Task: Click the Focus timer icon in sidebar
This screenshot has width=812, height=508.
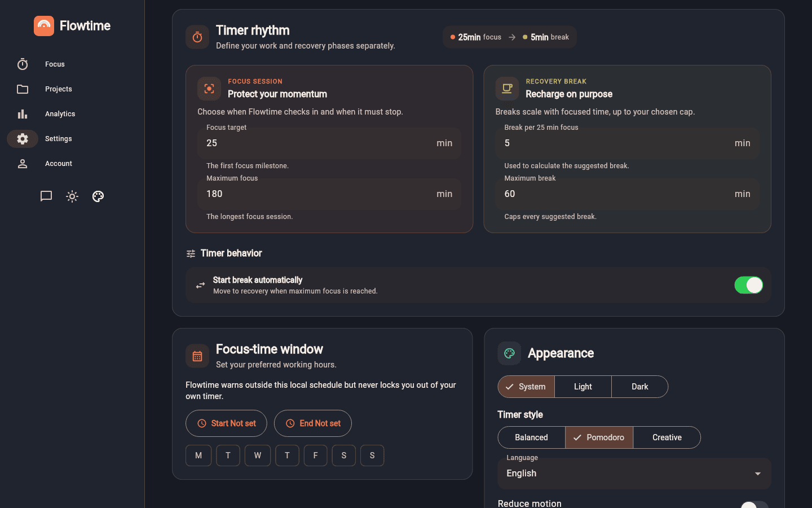Action: click(x=23, y=64)
